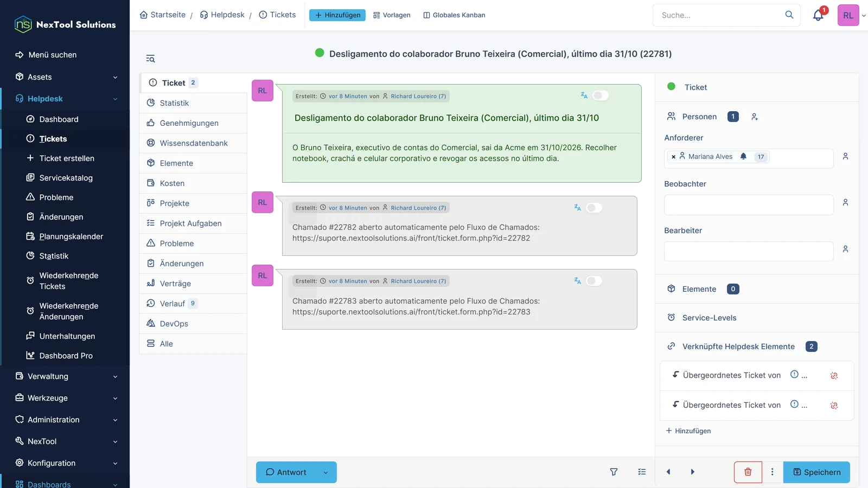The height and width of the screenshot is (488, 868).
Task: Toggle translation switch on #22783 message
Action: 594,281
